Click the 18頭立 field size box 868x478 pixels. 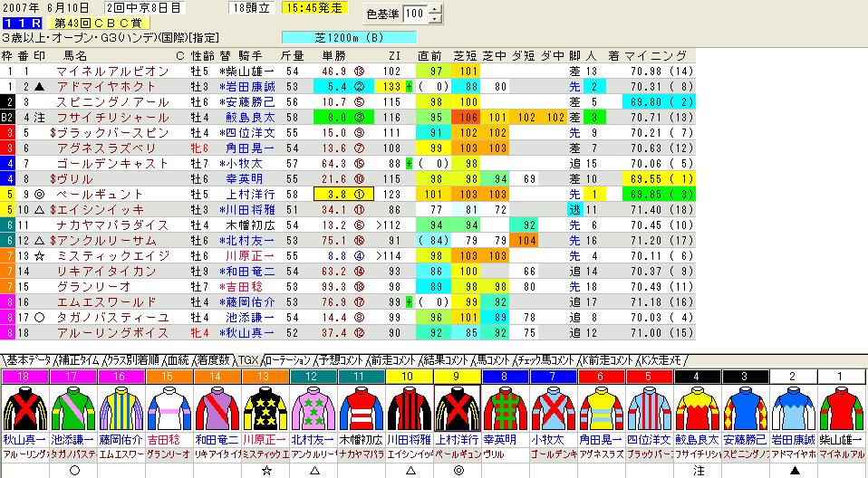(252, 8)
